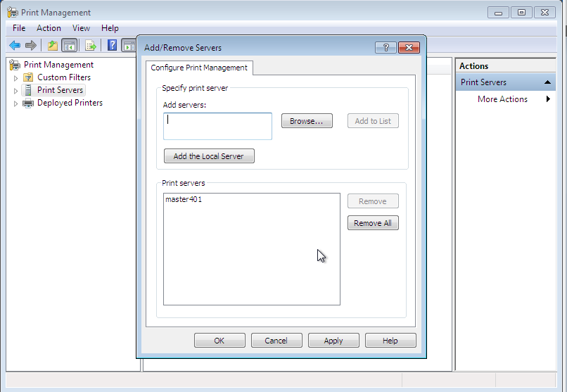This screenshot has width=567, height=392.
Task: Click the Deployed Printers printer icon
Action: [28, 103]
